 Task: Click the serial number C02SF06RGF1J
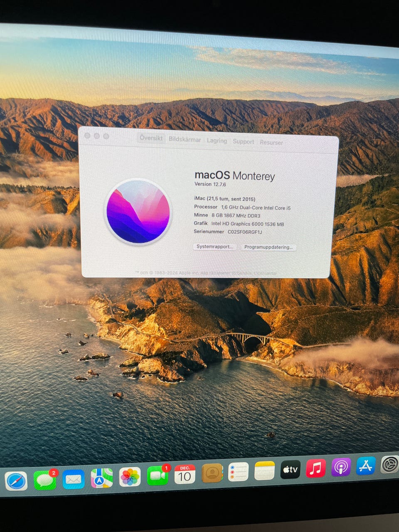click(245, 232)
